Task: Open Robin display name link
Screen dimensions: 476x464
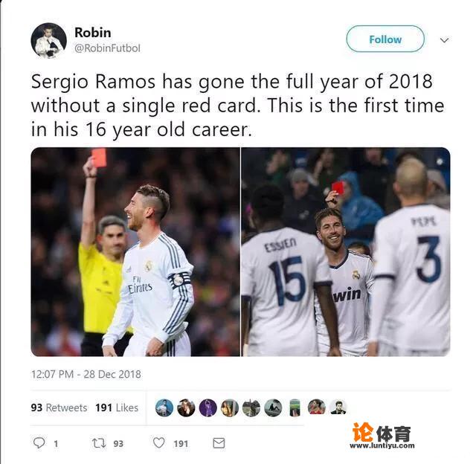Action: (x=92, y=33)
